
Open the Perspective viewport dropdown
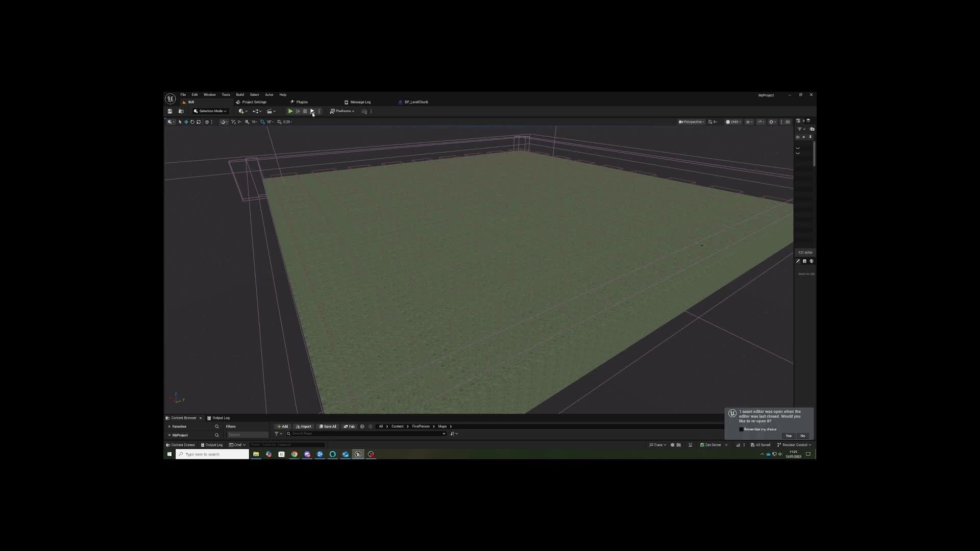[x=692, y=122]
